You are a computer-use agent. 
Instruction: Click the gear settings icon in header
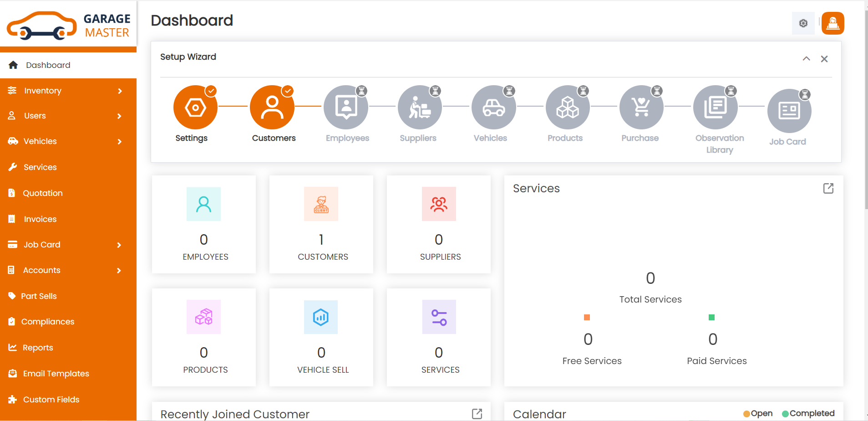tap(803, 23)
